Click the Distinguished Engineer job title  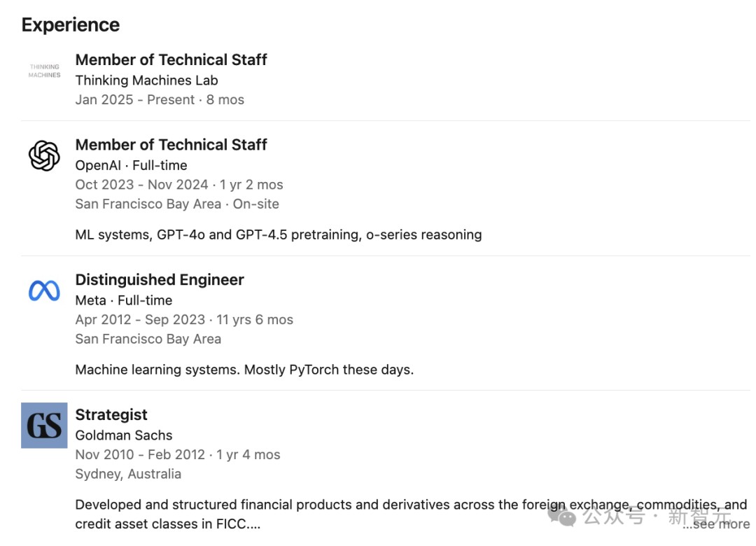click(160, 280)
